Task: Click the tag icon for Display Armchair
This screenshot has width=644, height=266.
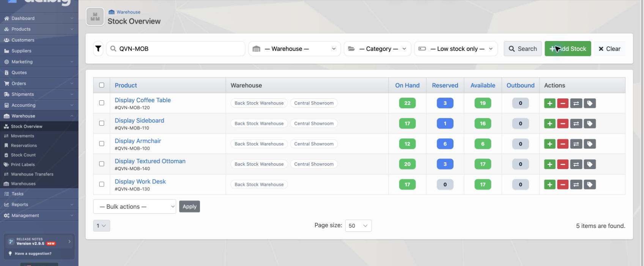Action: [x=590, y=144]
